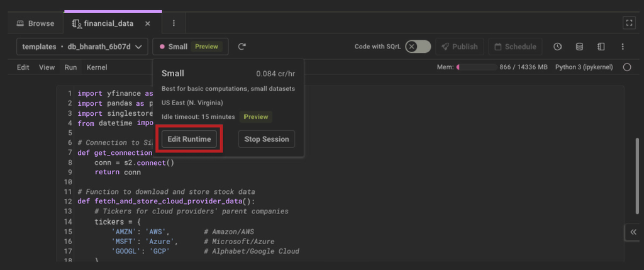
Task: Open the tab bar three-dot menu
Action: click(174, 23)
